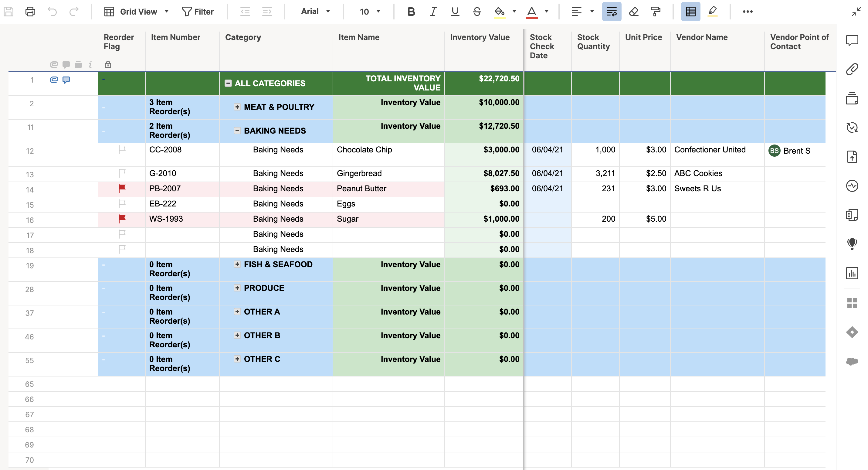Image resolution: width=868 pixels, height=470 pixels.
Task: Open the Attachments panel paperclip icon
Action: [852, 69]
